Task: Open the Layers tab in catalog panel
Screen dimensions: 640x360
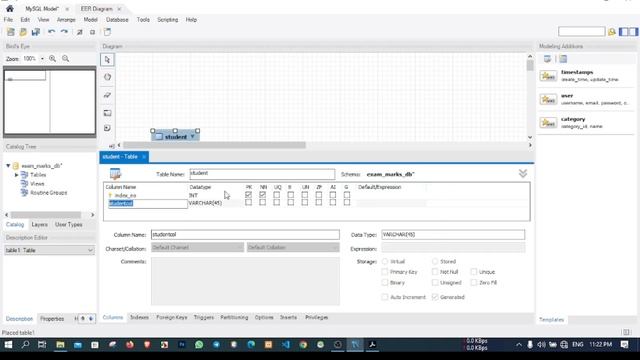Action: pyautogui.click(x=40, y=224)
